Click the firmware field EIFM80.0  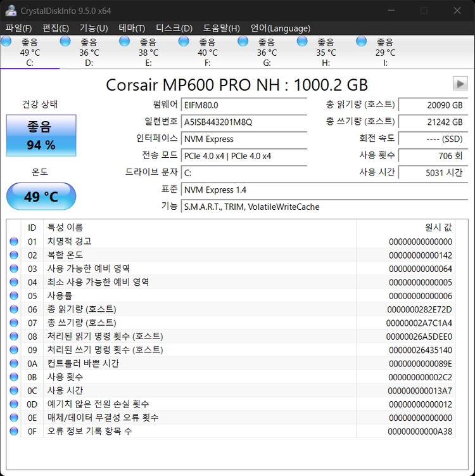[244, 105]
